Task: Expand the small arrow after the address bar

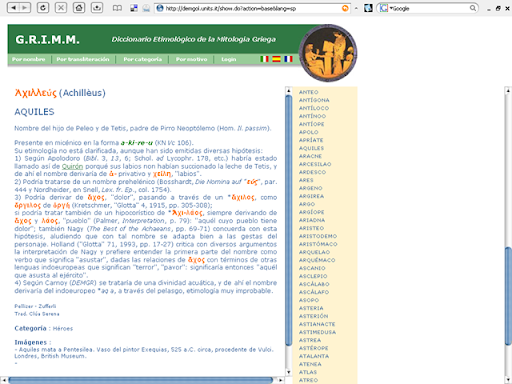Action: (356, 8)
